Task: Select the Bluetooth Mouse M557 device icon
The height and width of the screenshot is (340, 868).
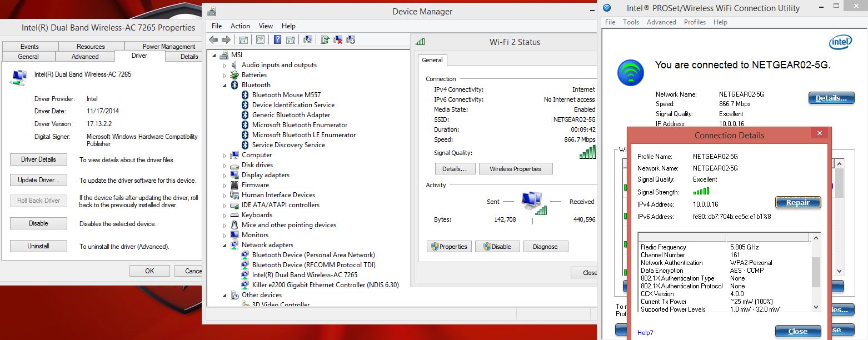Action: tap(246, 95)
